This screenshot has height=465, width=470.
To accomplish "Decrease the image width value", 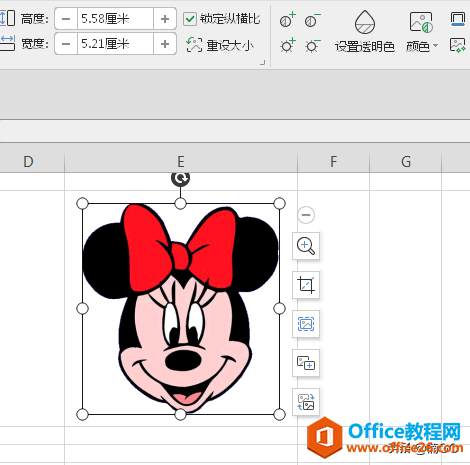I will [66, 44].
